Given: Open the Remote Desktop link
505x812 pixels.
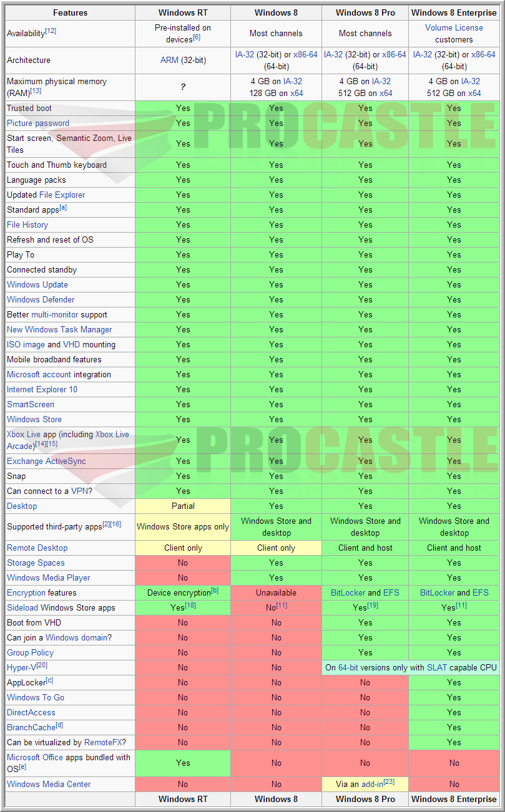Looking at the screenshot, I should click(37, 548).
